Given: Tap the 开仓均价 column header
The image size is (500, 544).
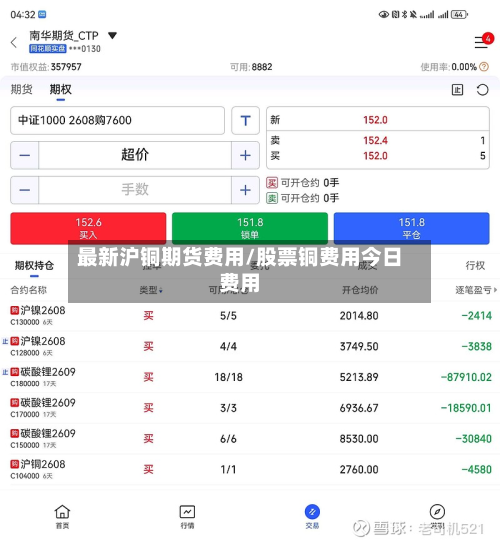Looking at the screenshot, I should (360, 290).
